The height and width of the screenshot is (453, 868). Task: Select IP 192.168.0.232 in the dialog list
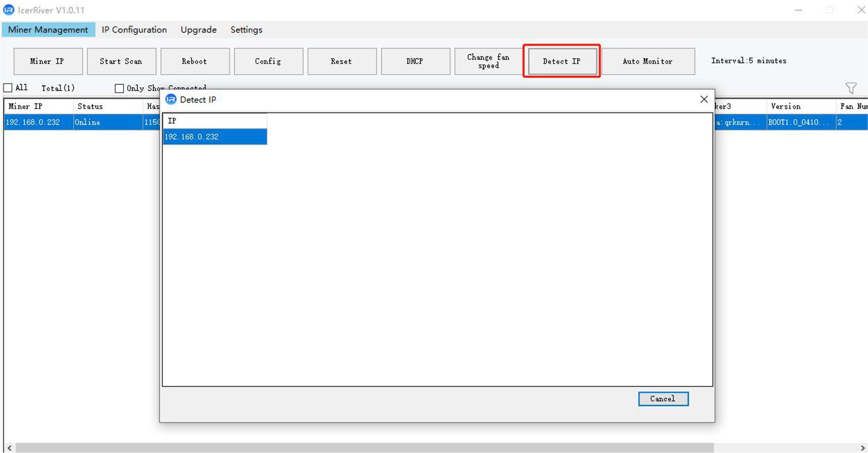(x=214, y=137)
